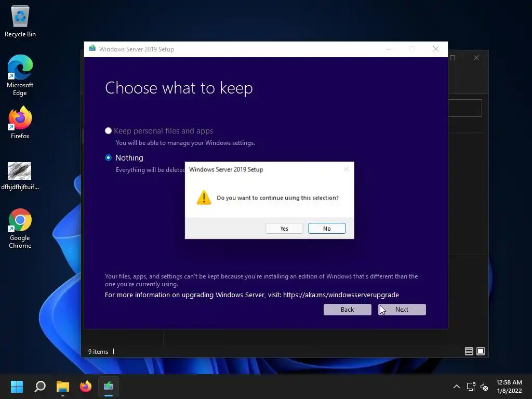Click the aka.ms/windowsserverupgrade information text

click(x=252, y=295)
